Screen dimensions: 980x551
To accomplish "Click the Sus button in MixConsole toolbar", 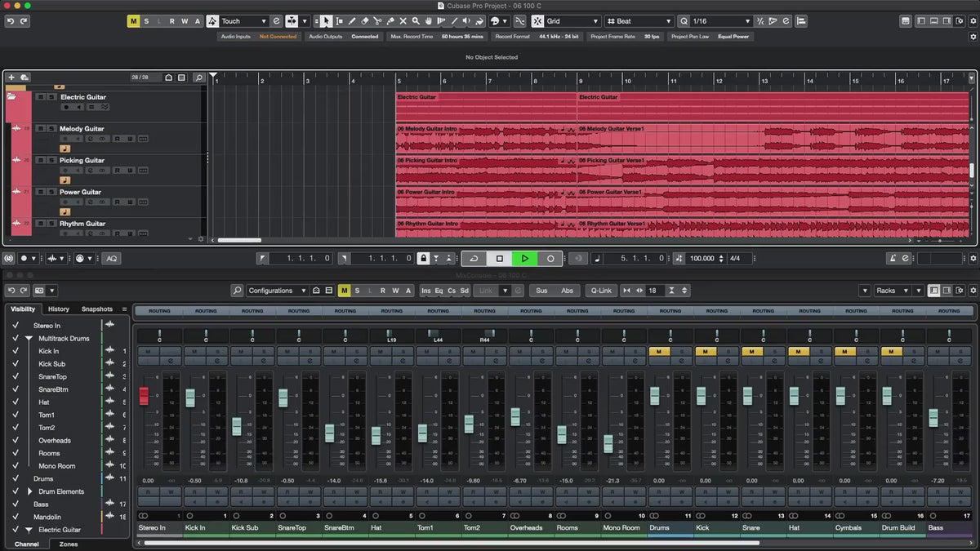I will pyautogui.click(x=541, y=291).
